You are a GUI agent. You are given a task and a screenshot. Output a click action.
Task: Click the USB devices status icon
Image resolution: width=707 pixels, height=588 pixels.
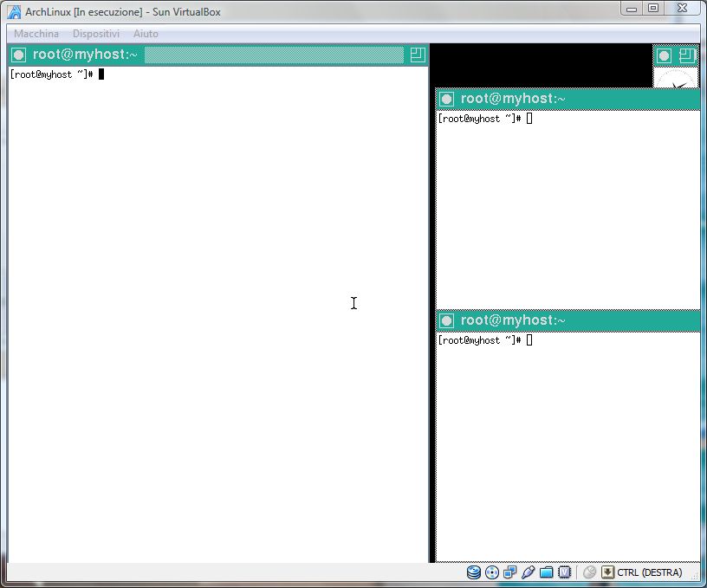pyautogui.click(x=528, y=572)
